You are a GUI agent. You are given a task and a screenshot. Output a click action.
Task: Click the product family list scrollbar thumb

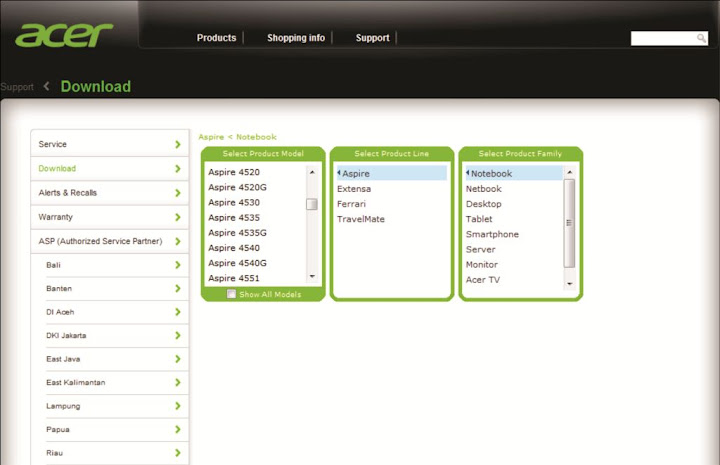[x=569, y=223]
